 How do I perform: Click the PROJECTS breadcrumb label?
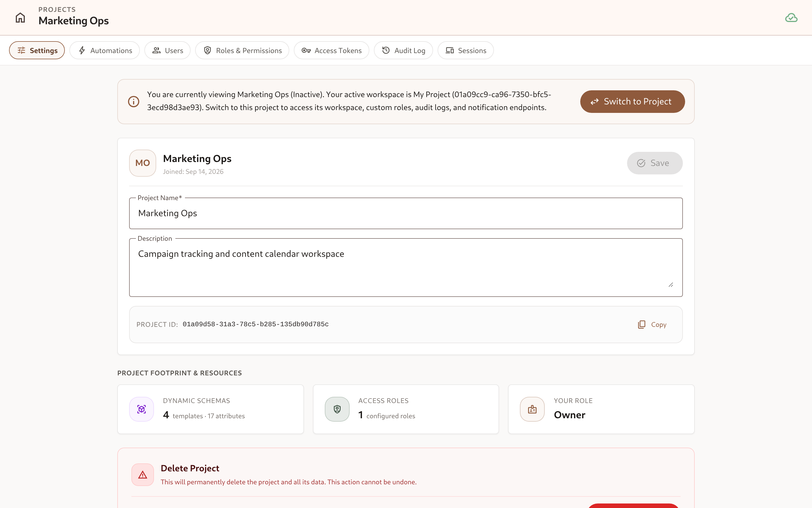pos(57,9)
